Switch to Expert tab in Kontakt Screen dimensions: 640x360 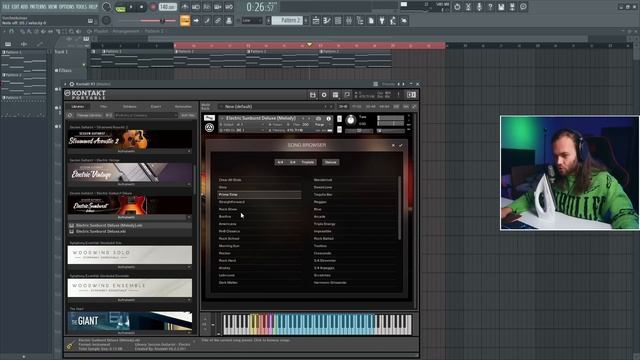click(x=156, y=107)
